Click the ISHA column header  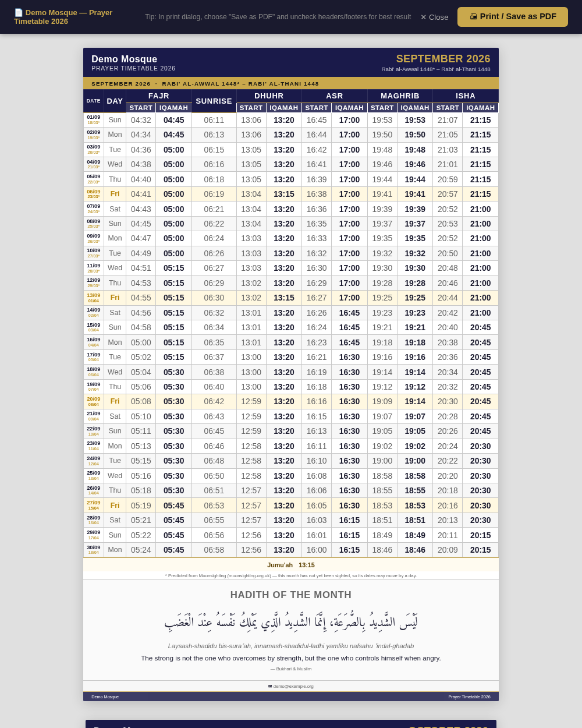tap(466, 96)
